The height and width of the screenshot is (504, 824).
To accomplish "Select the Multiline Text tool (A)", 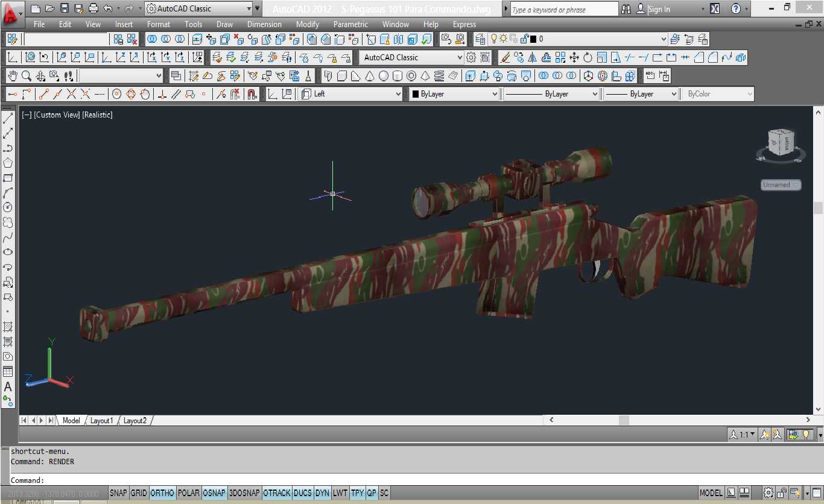I will [x=8, y=386].
